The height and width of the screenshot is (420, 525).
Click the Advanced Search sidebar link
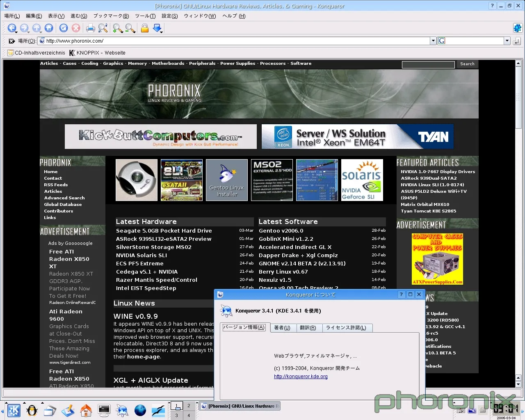[x=64, y=198]
